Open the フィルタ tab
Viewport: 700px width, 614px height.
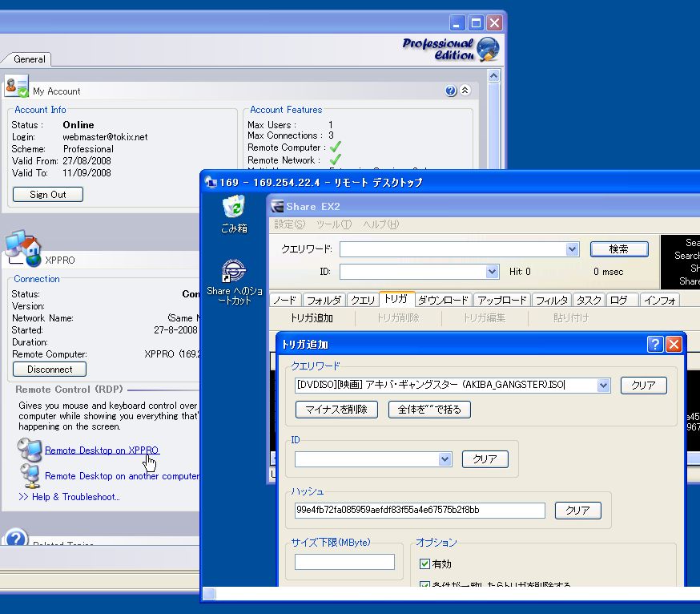[552, 301]
